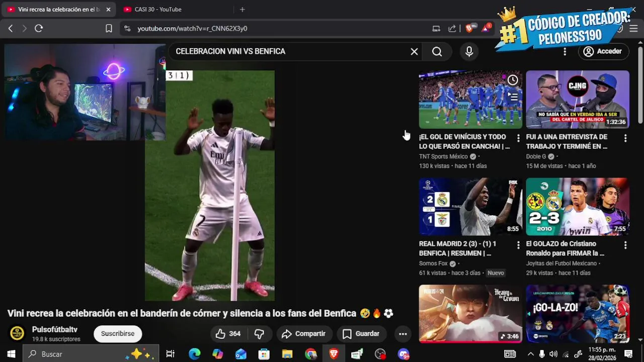The image size is (644, 362).
Task: Open Copilot from the taskbar
Action: coord(218,354)
